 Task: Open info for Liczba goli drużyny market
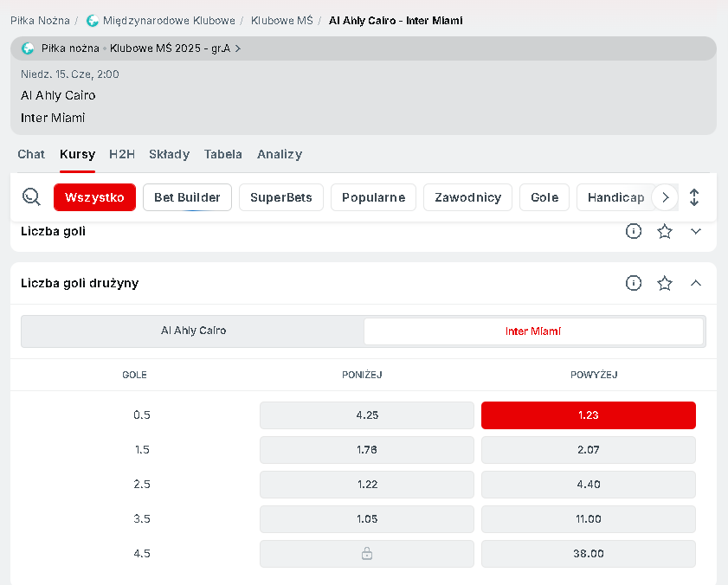[x=634, y=283]
